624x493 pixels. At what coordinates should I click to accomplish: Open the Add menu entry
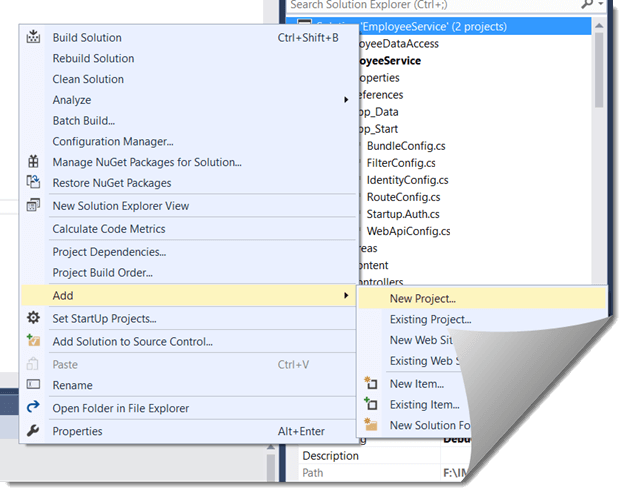point(189,295)
